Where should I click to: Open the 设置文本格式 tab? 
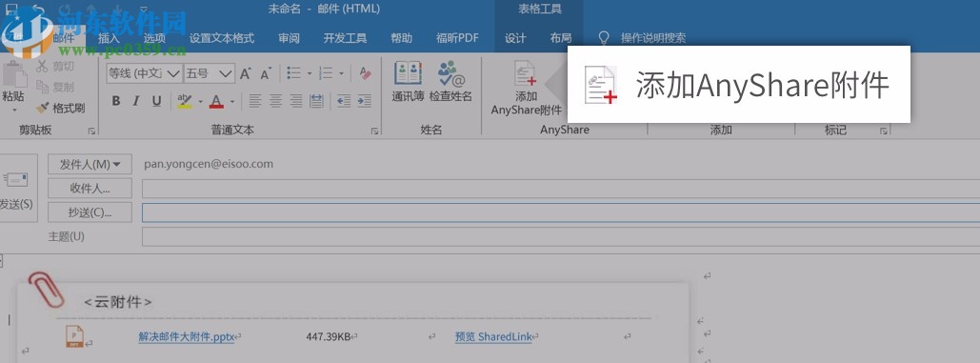pos(222,38)
